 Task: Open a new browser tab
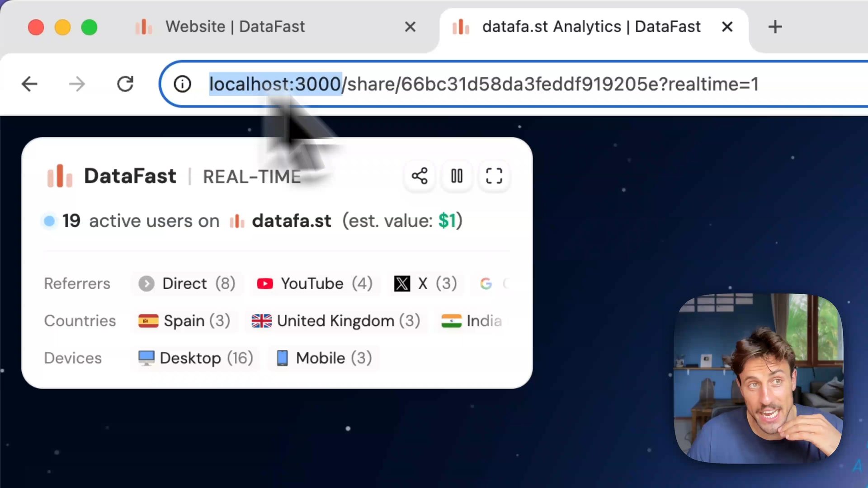775,27
